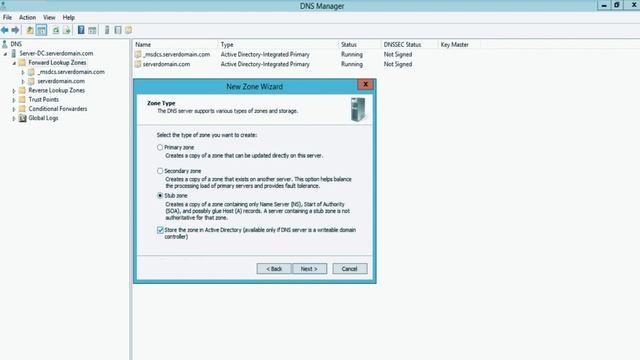This screenshot has height=360, width=640.
Task: Expand the _msdcs.serverdomain.com tree node
Action: 23,72
